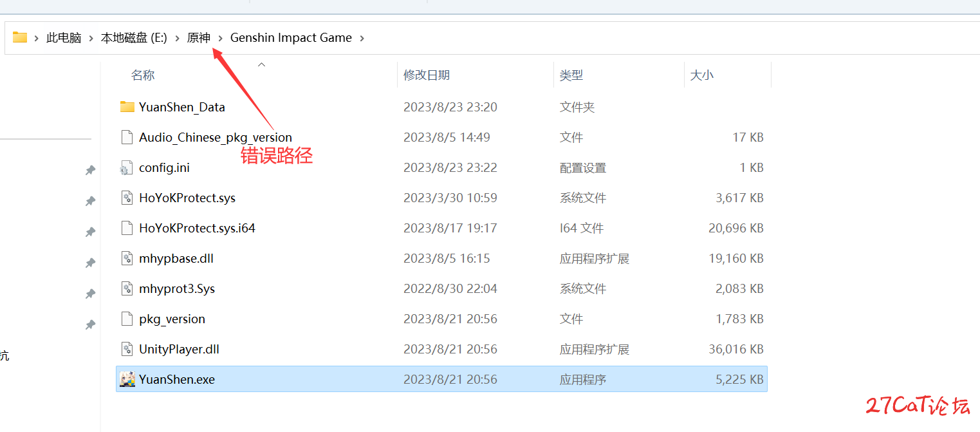
Task: Sort by 修改日期 column header
Action: pos(427,75)
